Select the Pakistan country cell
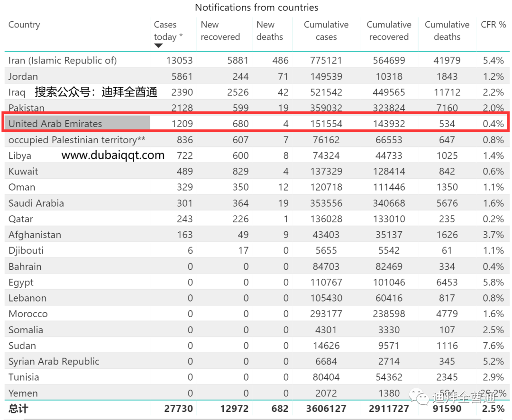The height and width of the screenshot is (420, 512). 27,108
